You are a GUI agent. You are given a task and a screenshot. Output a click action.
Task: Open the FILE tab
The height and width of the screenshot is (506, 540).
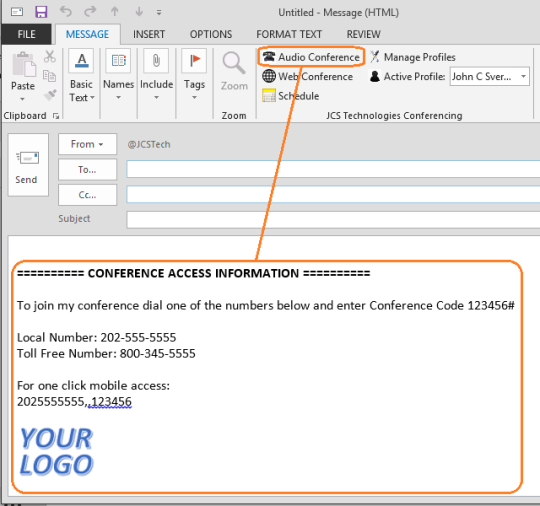click(27, 34)
